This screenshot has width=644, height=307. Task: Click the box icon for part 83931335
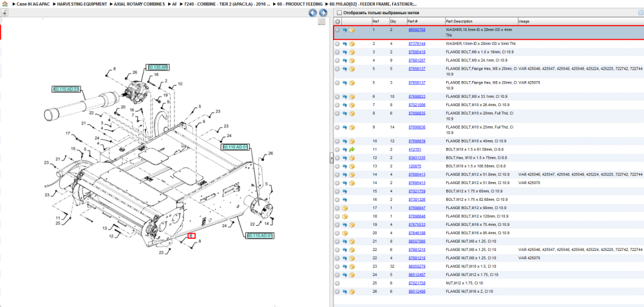[352, 158]
